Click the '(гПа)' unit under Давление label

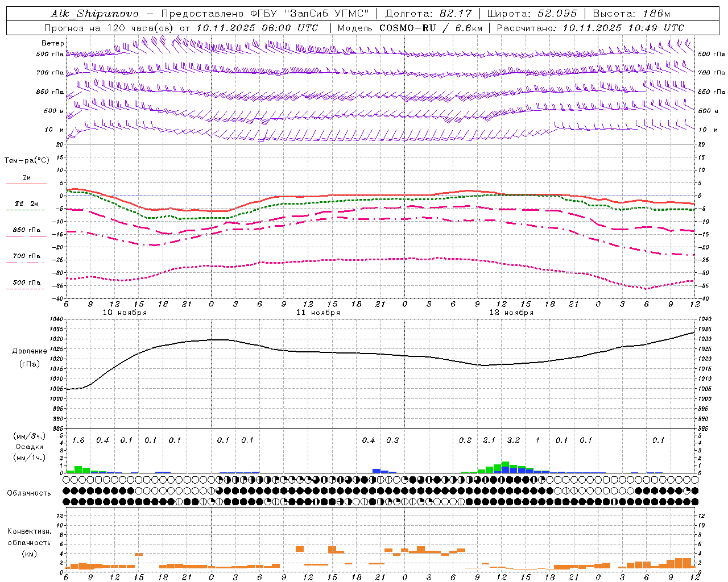pos(30,364)
